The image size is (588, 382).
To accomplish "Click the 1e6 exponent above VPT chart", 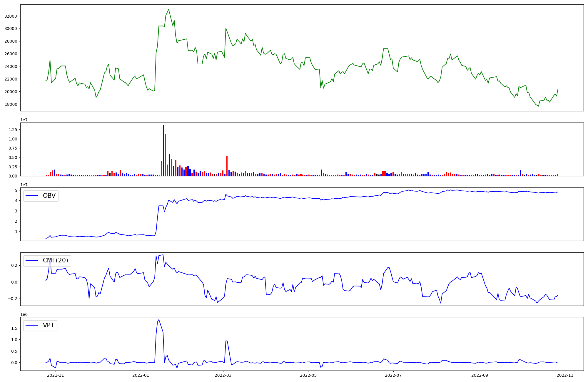I will tap(24, 315).
